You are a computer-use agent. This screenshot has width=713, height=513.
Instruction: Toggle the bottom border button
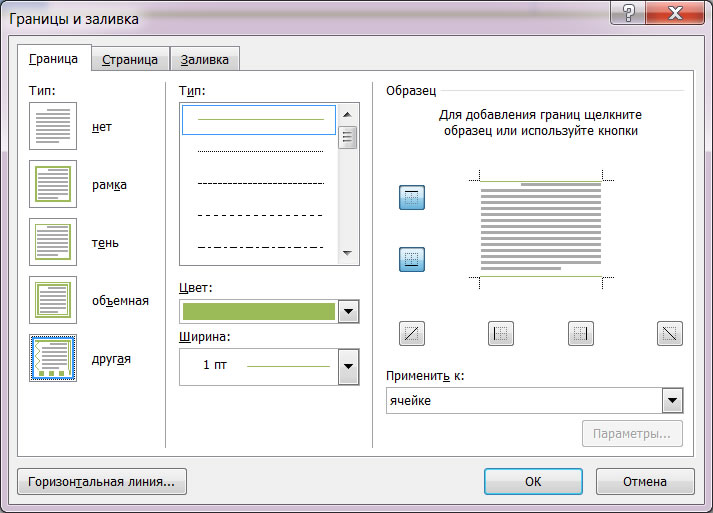(x=412, y=259)
